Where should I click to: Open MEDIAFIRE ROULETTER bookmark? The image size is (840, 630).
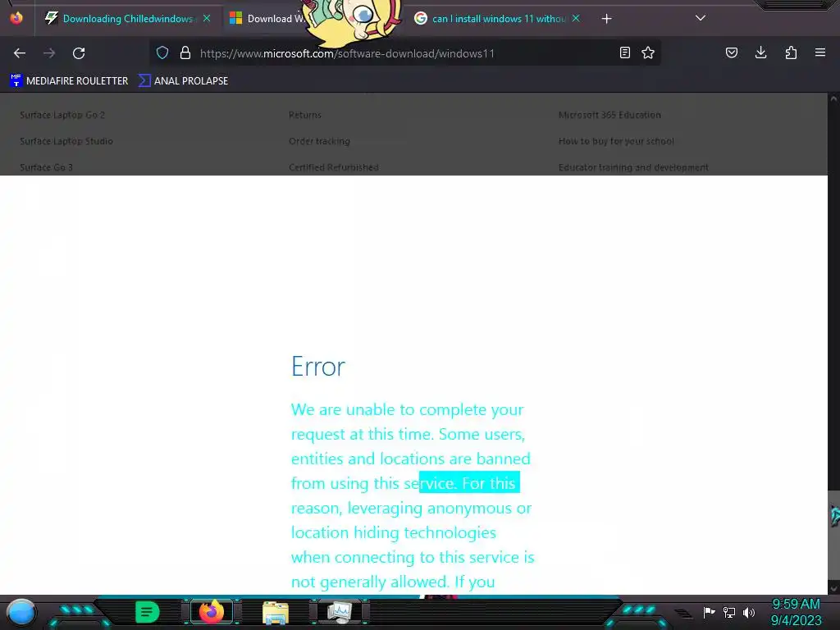[69, 81]
